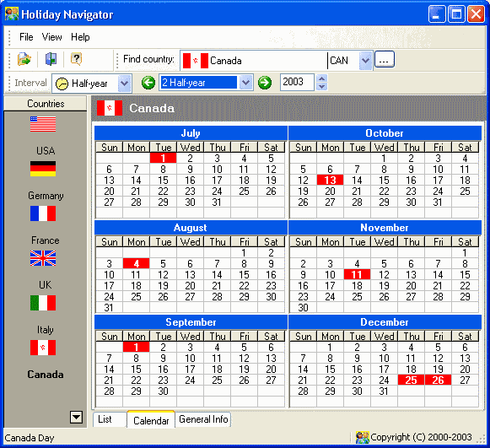Decrease year with down spinner arrow
This screenshot has height=448, width=490.
tap(322, 87)
